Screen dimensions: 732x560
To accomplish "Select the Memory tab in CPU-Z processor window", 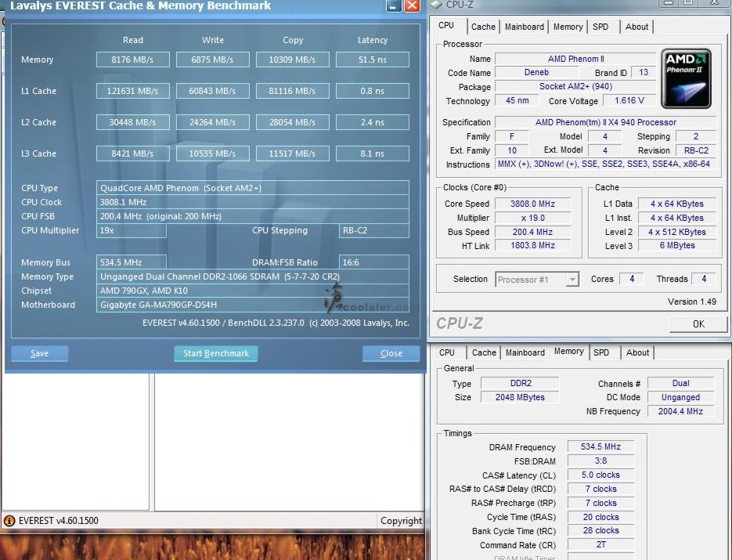I will click(568, 27).
